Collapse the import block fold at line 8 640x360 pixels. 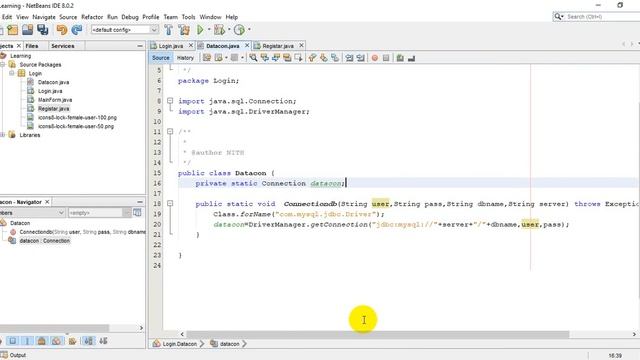pos(170,101)
